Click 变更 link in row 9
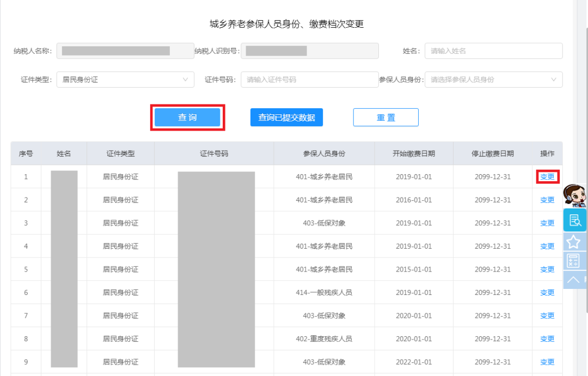The width and height of the screenshot is (588, 376). pos(547,362)
